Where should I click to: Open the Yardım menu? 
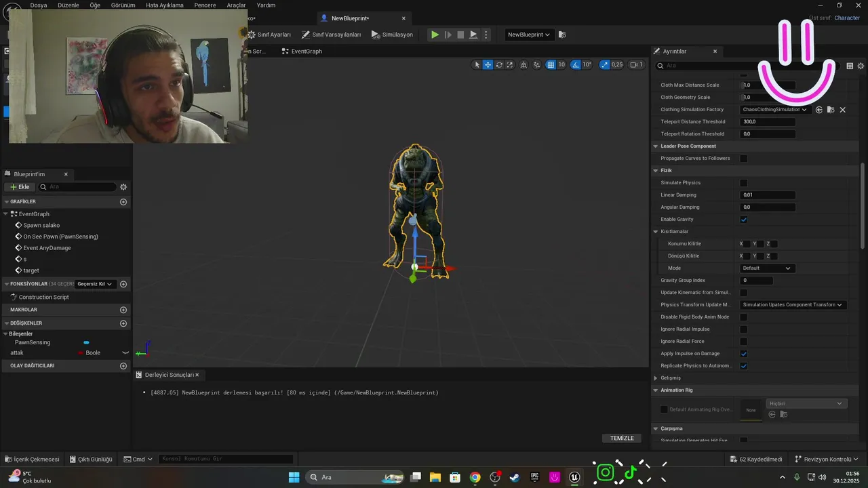click(x=266, y=5)
